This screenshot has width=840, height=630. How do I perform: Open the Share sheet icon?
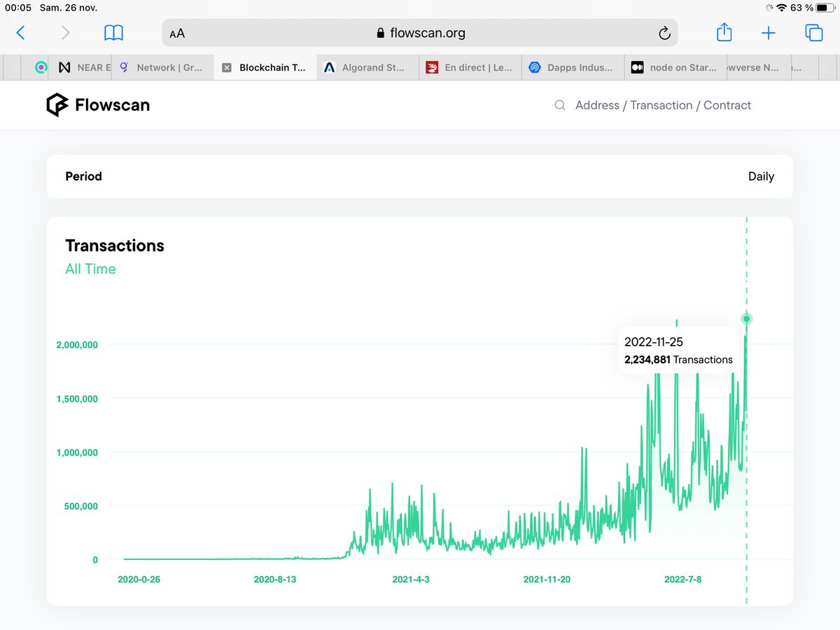tap(724, 31)
